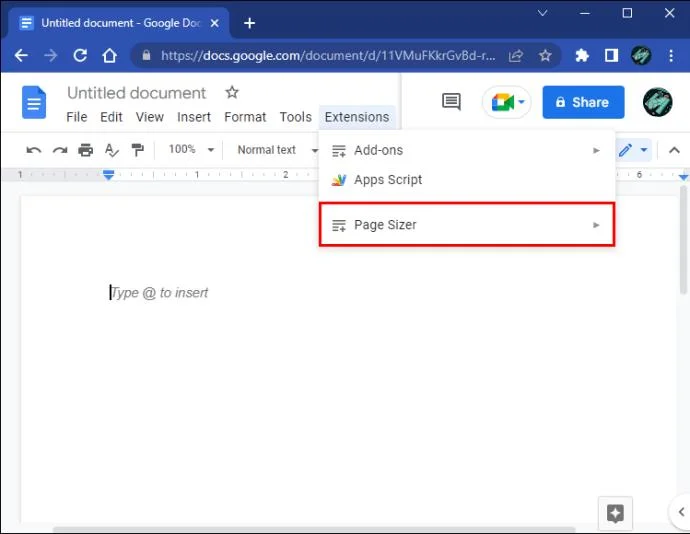Bookmark this tab with star icon
690x534 pixels.
pos(545,55)
